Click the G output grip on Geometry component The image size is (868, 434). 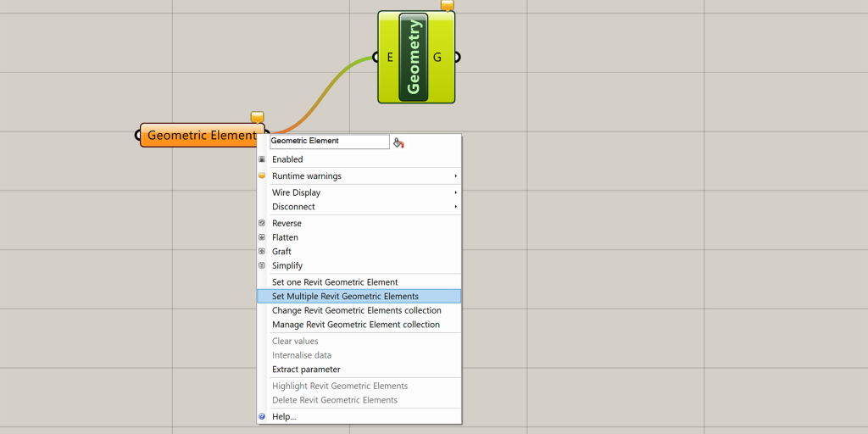(457, 58)
